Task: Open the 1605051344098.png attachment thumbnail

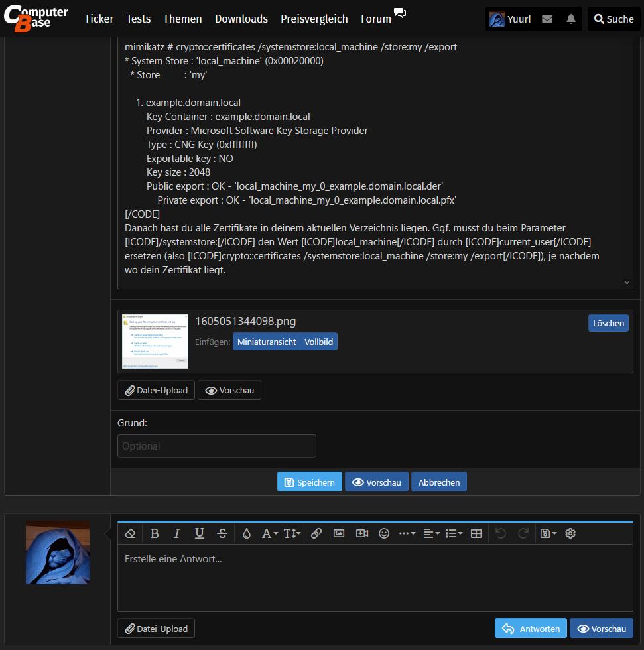Action: 155,342
